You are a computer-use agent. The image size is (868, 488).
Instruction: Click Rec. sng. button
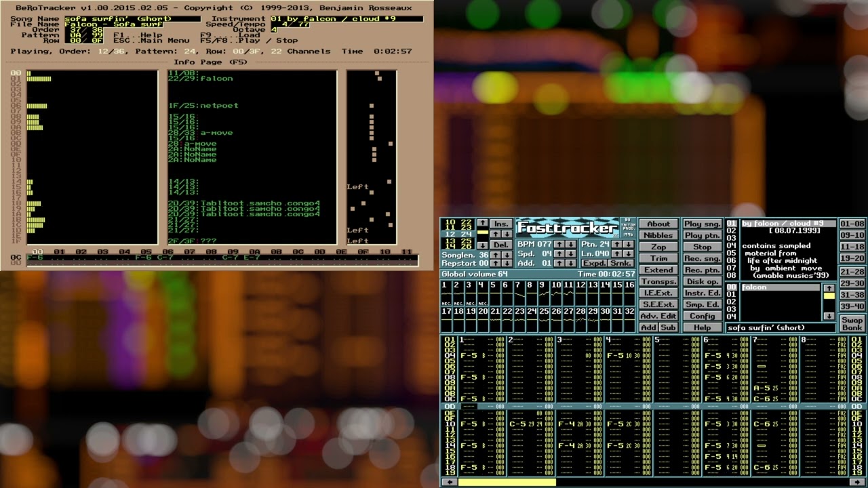[703, 258]
